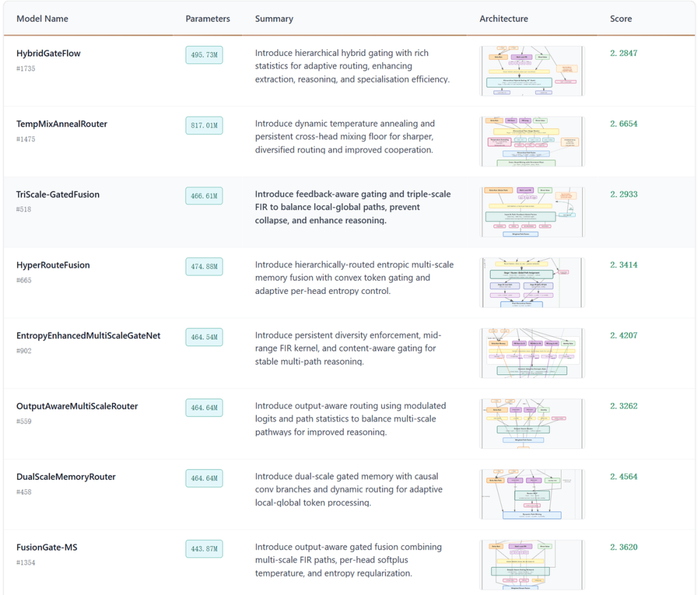Viewport: 700px width, 595px height.
Task: Open OutputAwareMultiScaleRouter architecture thumbnail
Action: 532,423
